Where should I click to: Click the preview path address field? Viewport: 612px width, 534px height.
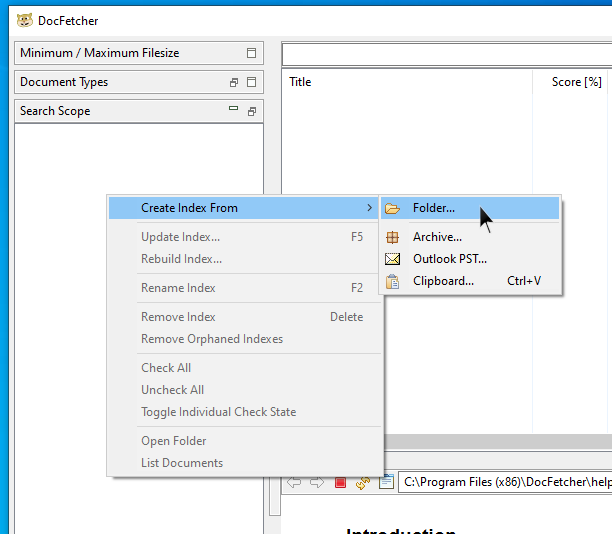505,482
